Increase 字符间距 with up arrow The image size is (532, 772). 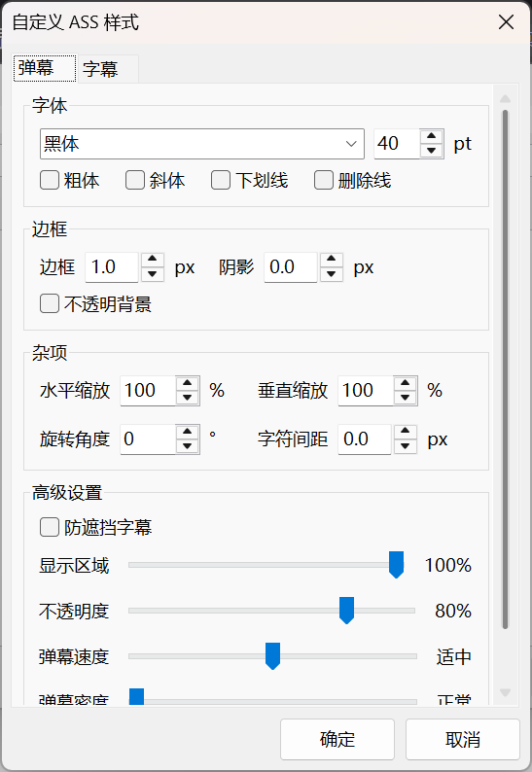(x=405, y=432)
